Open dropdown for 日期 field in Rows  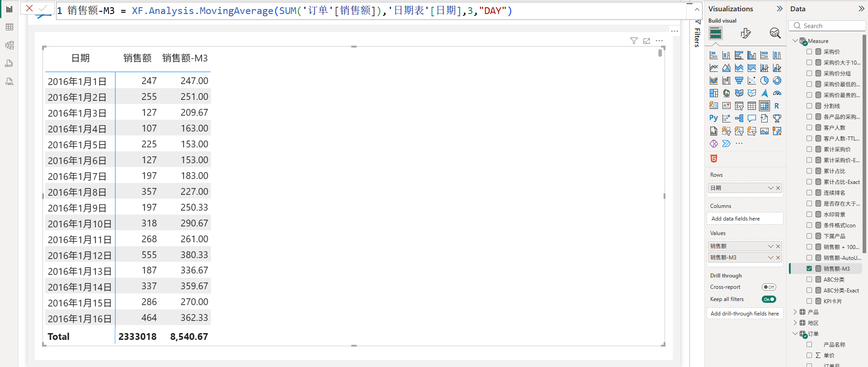tap(770, 188)
